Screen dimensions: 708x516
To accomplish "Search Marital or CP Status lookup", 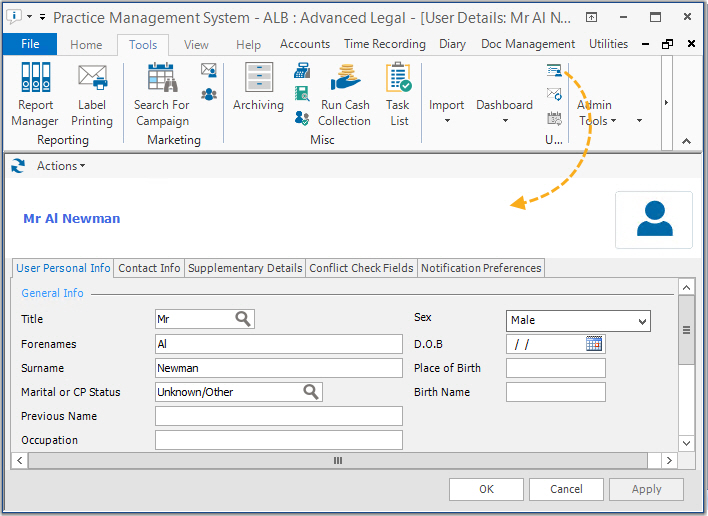I will pos(311,392).
